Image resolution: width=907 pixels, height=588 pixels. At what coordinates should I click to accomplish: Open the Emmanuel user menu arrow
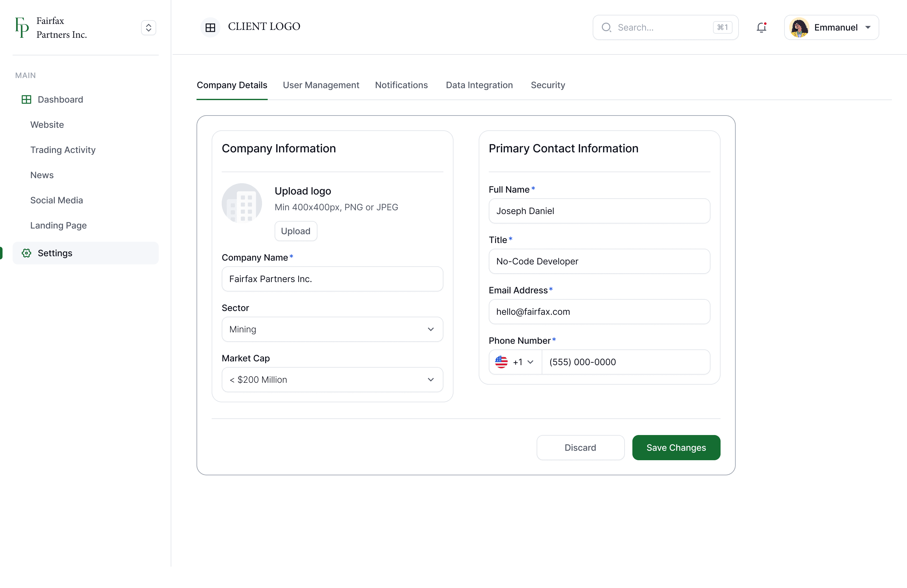(x=868, y=27)
